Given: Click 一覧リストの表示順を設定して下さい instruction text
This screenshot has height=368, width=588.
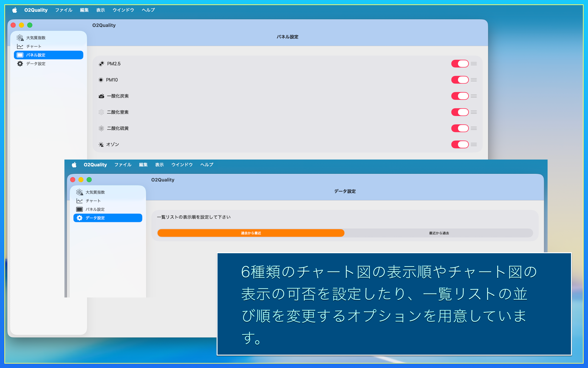Looking at the screenshot, I should 194,217.
